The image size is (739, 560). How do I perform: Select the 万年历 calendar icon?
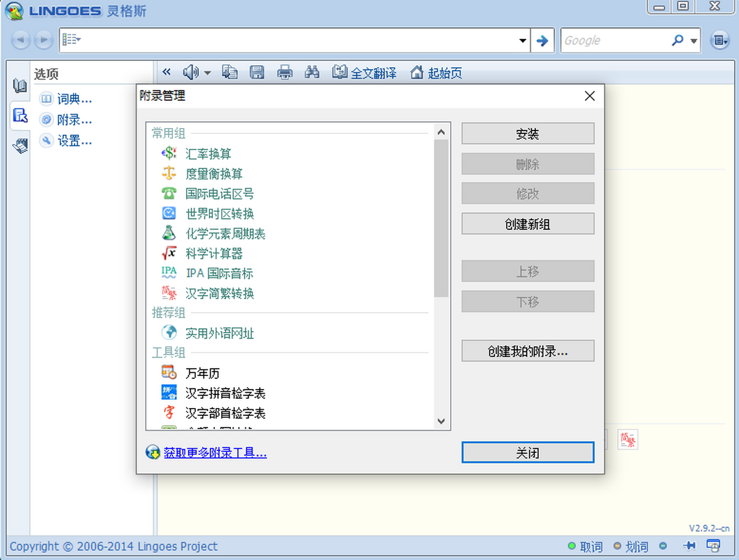tap(169, 373)
